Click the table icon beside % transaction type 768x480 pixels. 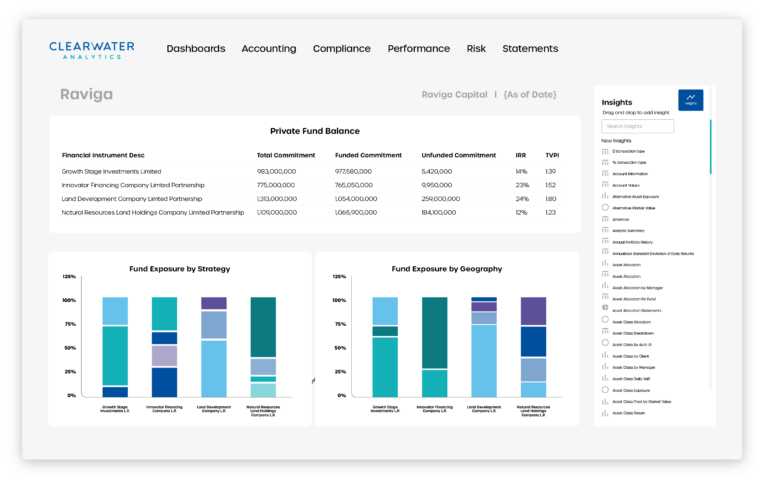tap(605, 162)
